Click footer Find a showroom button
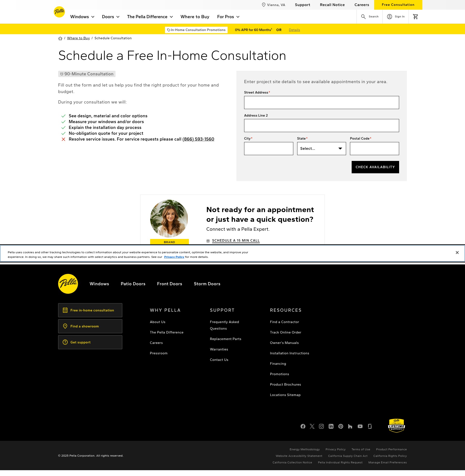 [90, 326]
